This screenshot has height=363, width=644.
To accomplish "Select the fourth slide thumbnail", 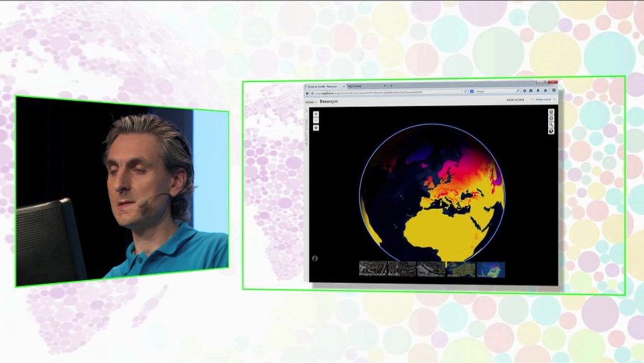I will [461, 269].
